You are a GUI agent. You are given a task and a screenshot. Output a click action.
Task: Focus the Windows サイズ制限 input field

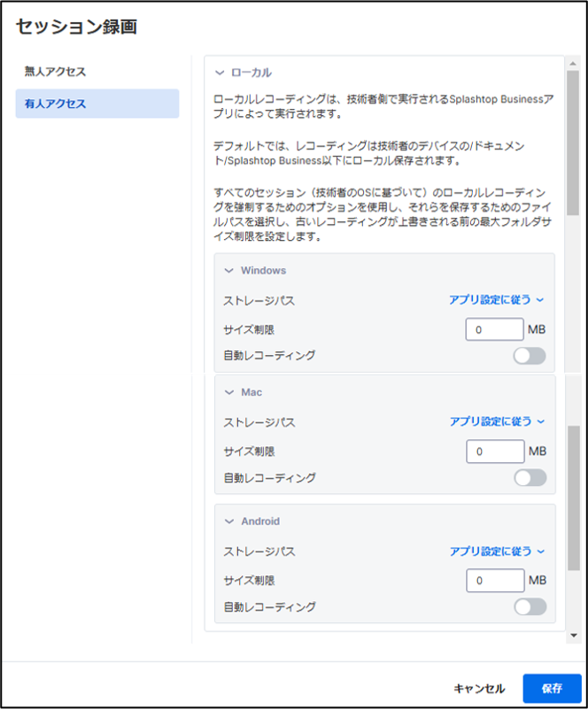(494, 329)
